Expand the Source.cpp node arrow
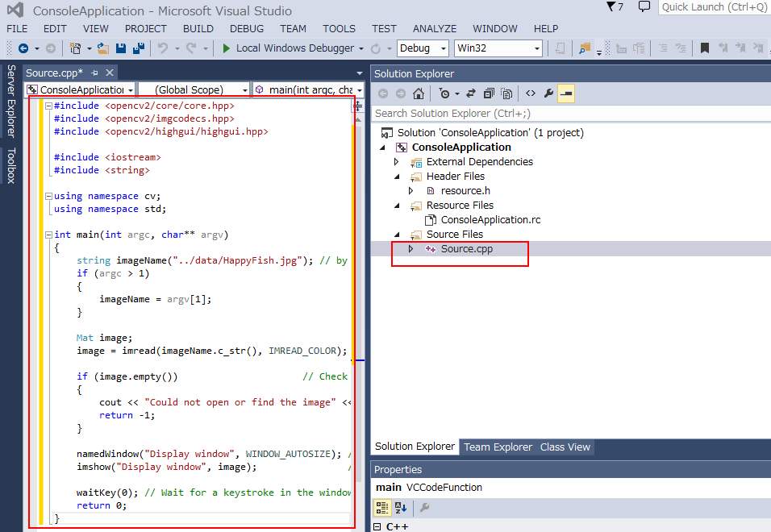Image resolution: width=771 pixels, height=532 pixels. click(x=411, y=249)
